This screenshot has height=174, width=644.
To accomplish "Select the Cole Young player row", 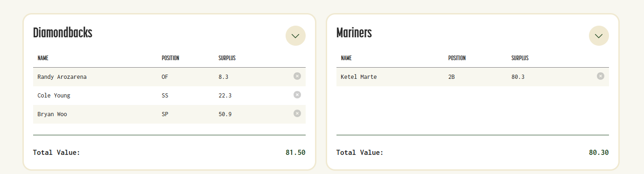I will pos(169,96).
